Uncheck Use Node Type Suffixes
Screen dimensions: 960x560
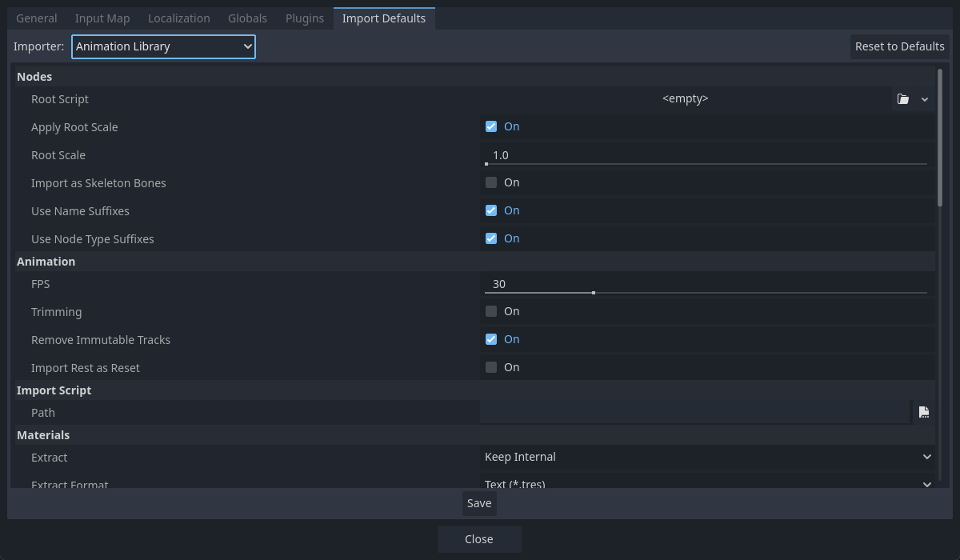click(x=491, y=238)
